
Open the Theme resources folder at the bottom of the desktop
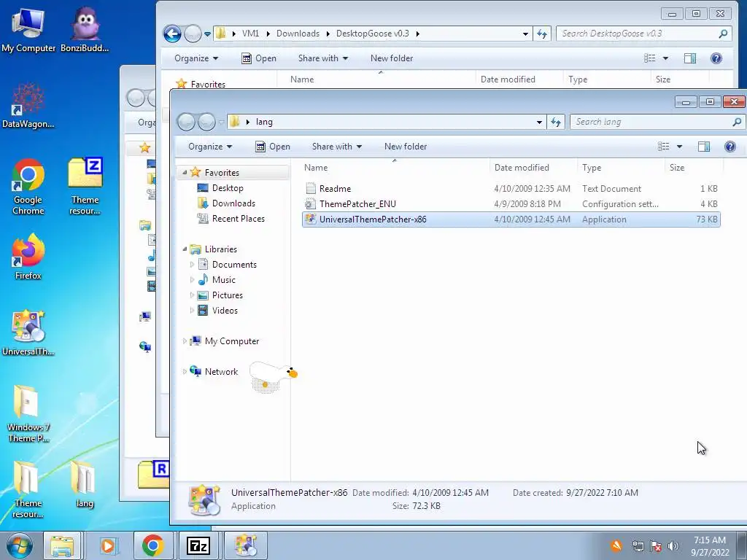tap(28, 489)
